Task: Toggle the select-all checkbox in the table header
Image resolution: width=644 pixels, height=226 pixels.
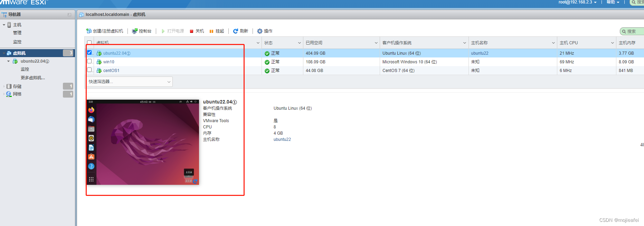Action: pos(89,43)
